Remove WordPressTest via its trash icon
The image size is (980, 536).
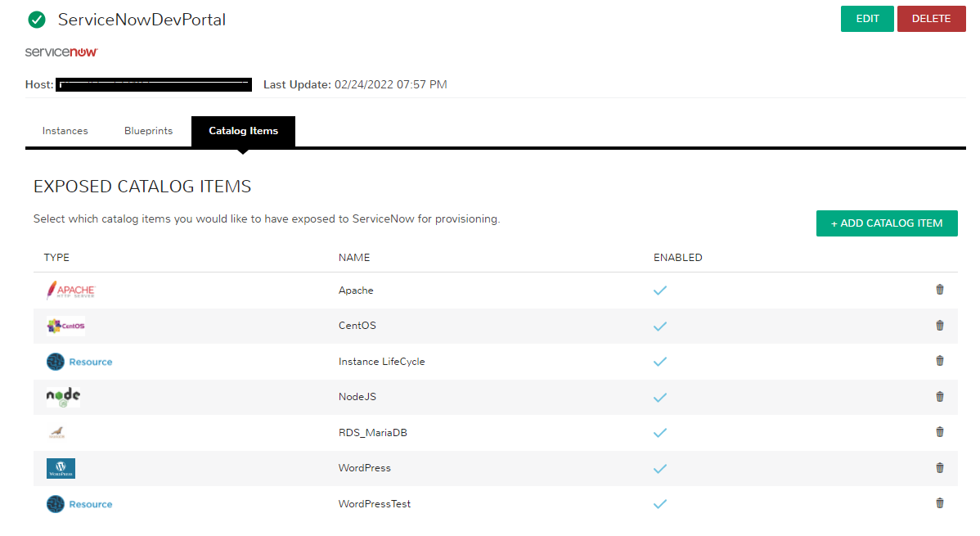pos(939,503)
